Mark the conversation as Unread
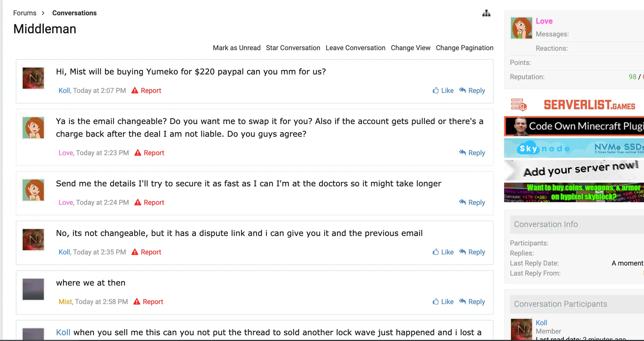This screenshot has width=644, height=341. pos(237,48)
